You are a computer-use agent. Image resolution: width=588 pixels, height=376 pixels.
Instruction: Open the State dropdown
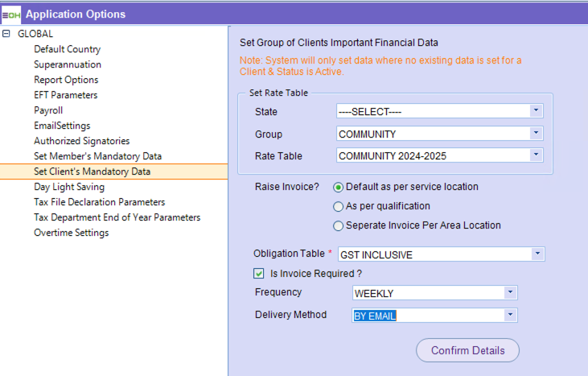tap(536, 111)
